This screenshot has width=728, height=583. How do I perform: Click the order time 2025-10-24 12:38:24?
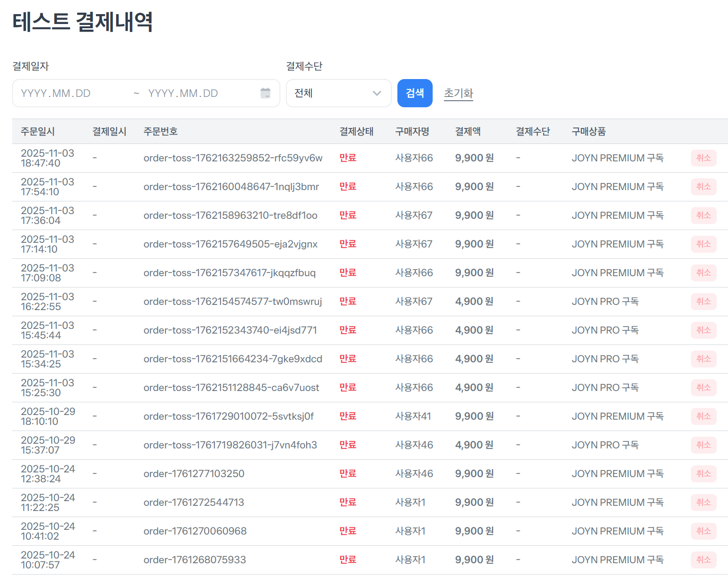(x=48, y=474)
